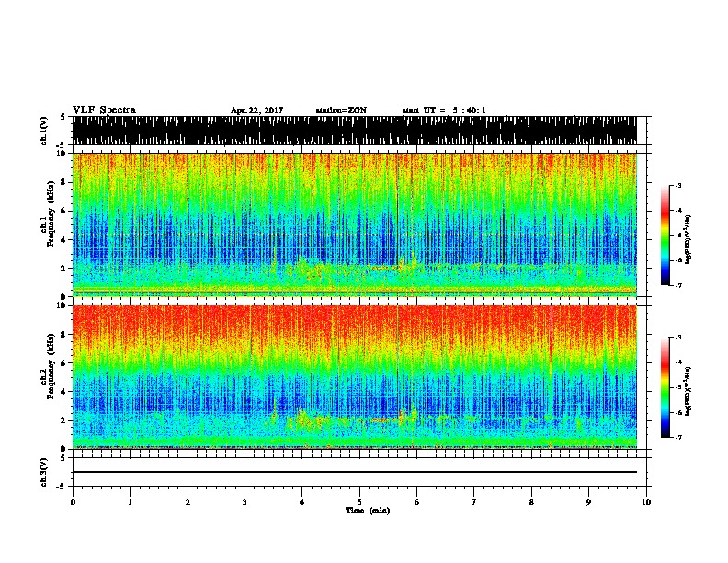Click the 'ch.1(V)' waveform axis label
728x563 pixels.
44,131
